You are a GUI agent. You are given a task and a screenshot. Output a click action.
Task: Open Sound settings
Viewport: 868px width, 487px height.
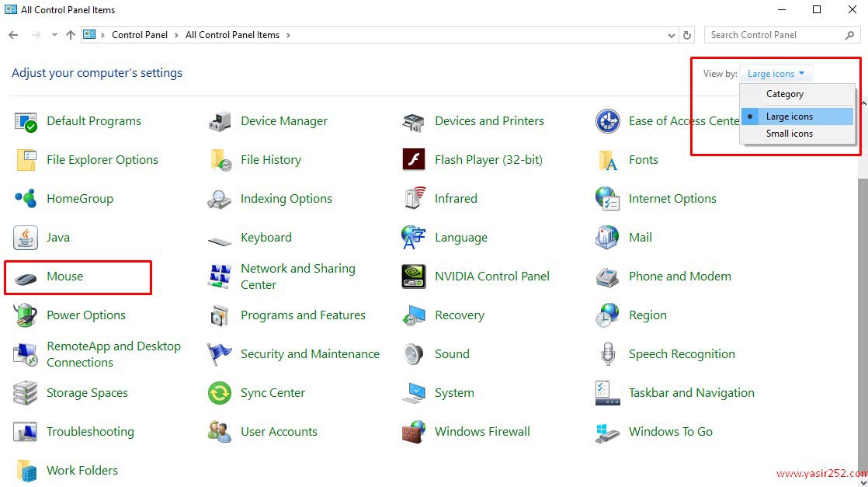point(451,354)
